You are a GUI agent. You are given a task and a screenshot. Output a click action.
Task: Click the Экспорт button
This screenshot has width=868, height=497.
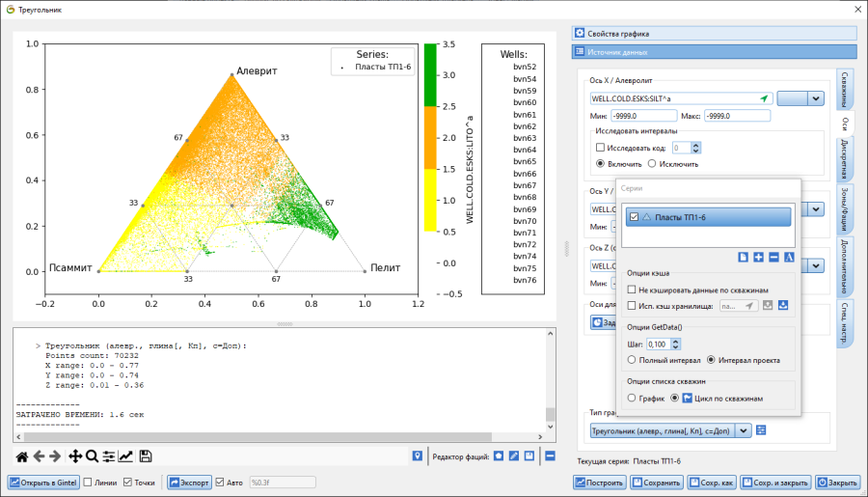click(x=189, y=483)
